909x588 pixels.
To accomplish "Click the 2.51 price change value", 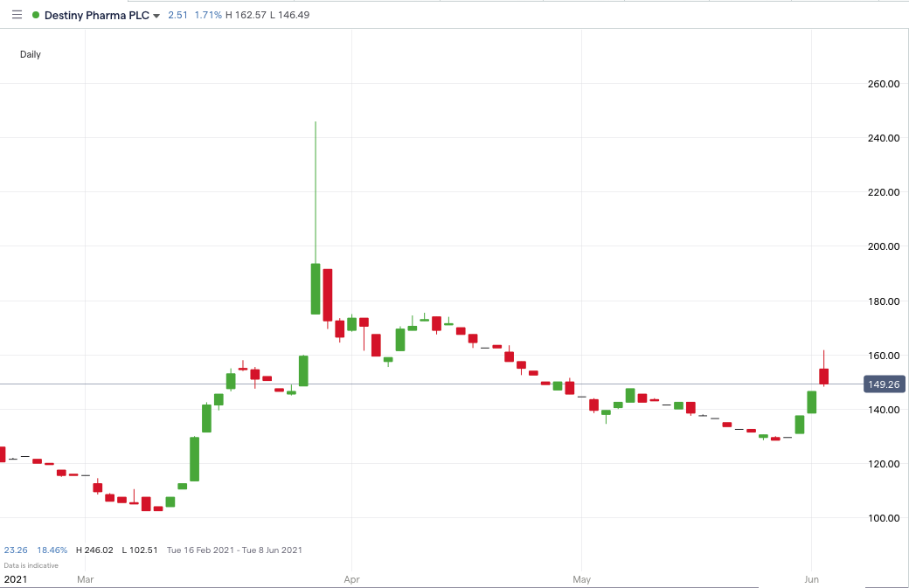I will point(177,15).
